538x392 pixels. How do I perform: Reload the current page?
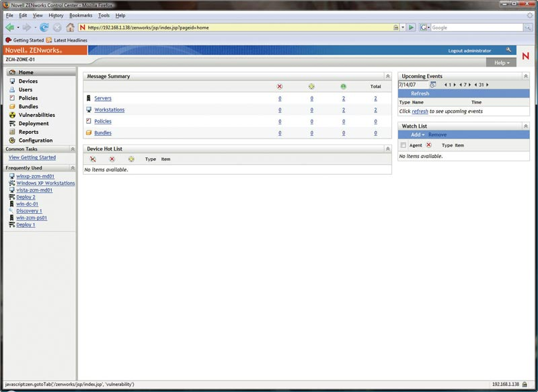(44, 28)
